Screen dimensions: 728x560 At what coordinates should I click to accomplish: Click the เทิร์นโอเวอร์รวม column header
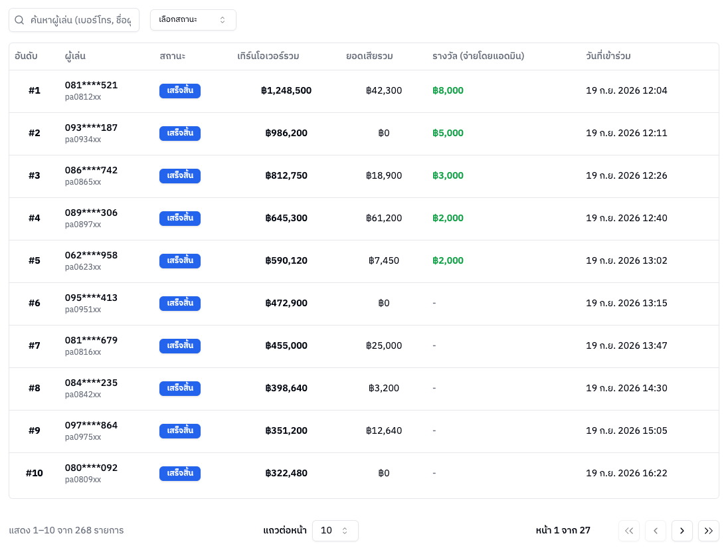coord(268,56)
